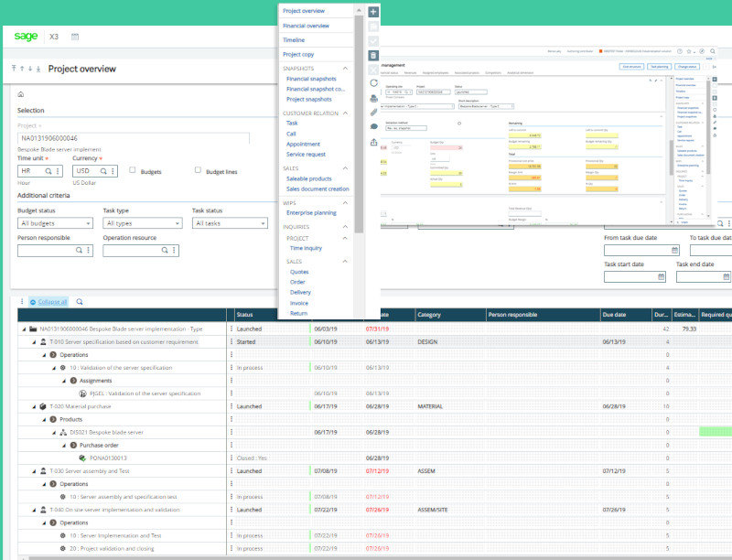Click the search magnifier beside Collapse all

click(80, 301)
